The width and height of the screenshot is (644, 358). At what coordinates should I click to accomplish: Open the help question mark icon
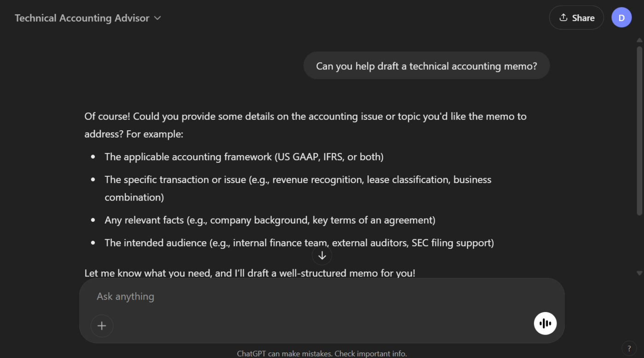629,348
